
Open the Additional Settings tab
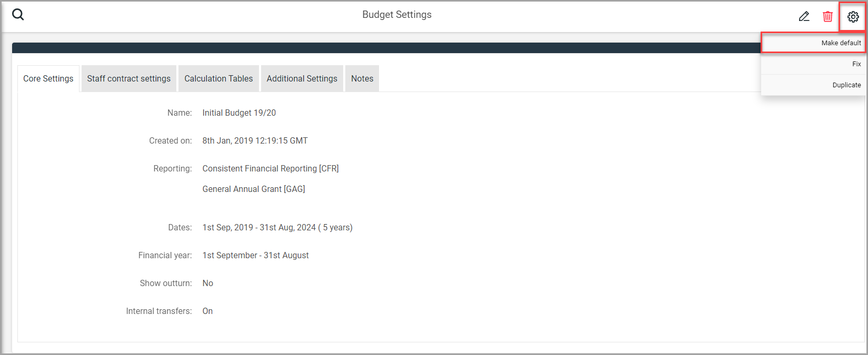coord(302,79)
